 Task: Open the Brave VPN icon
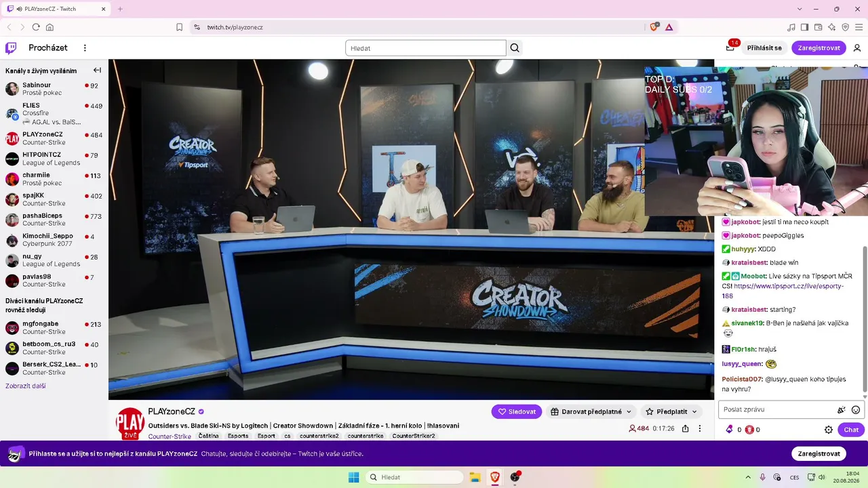click(x=845, y=27)
